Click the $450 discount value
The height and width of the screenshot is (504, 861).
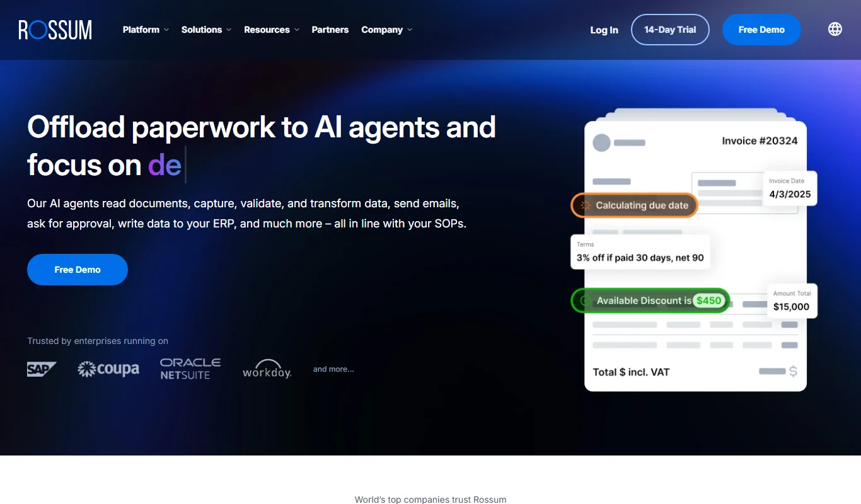coord(708,301)
